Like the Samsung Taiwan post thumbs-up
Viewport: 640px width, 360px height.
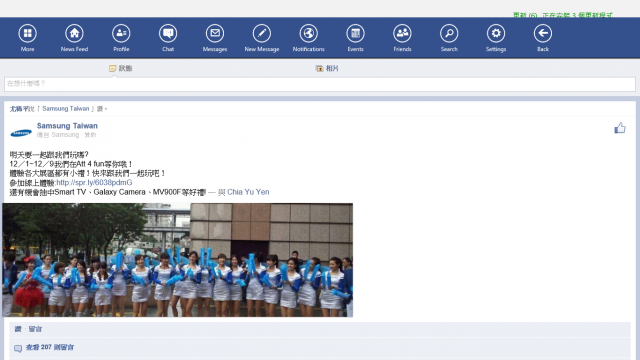click(620, 128)
